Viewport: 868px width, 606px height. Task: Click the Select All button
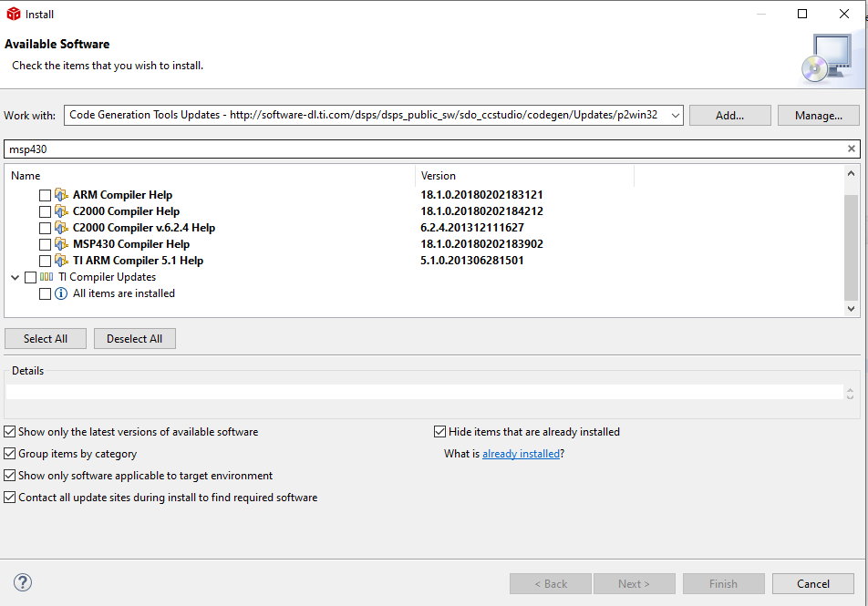[46, 339]
